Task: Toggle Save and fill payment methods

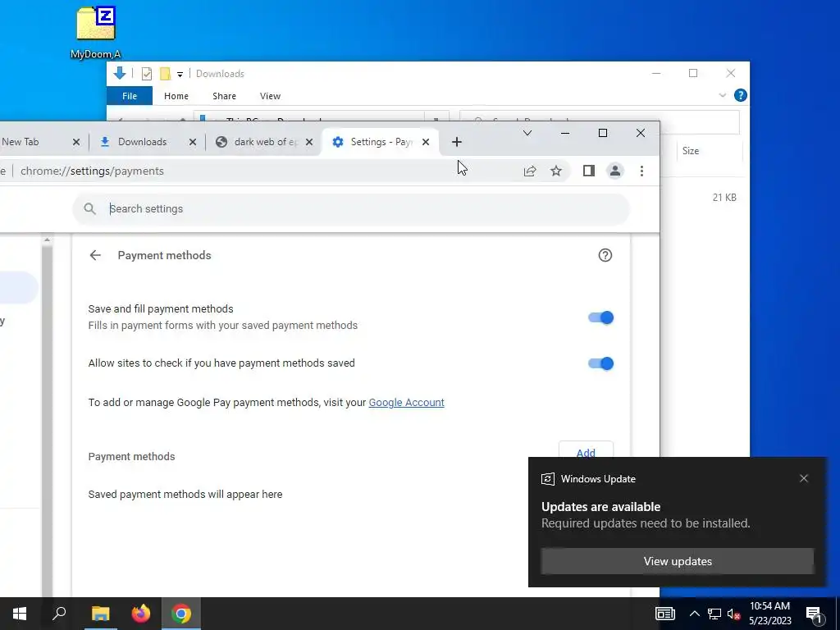Action: (x=600, y=317)
